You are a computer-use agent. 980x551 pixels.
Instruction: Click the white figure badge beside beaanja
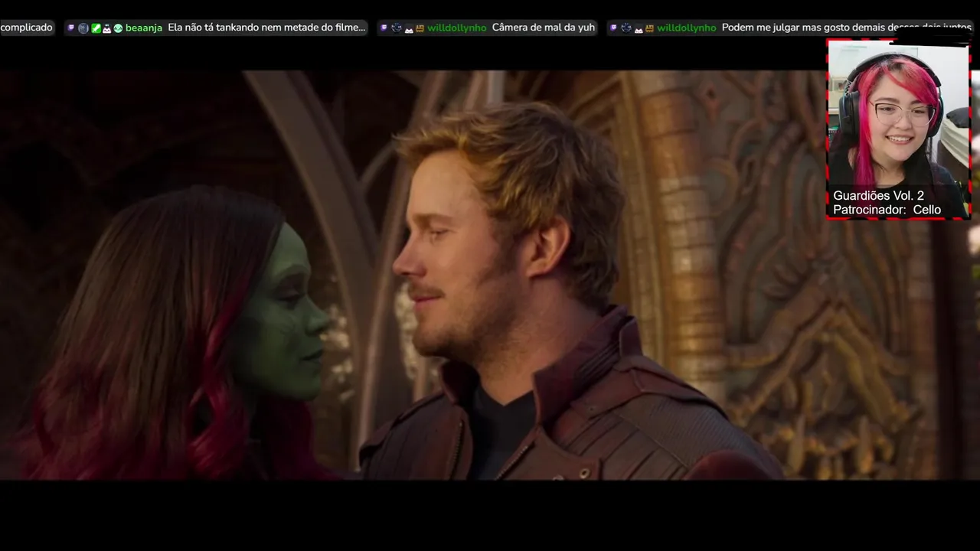pyautogui.click(x=107, y=29)
